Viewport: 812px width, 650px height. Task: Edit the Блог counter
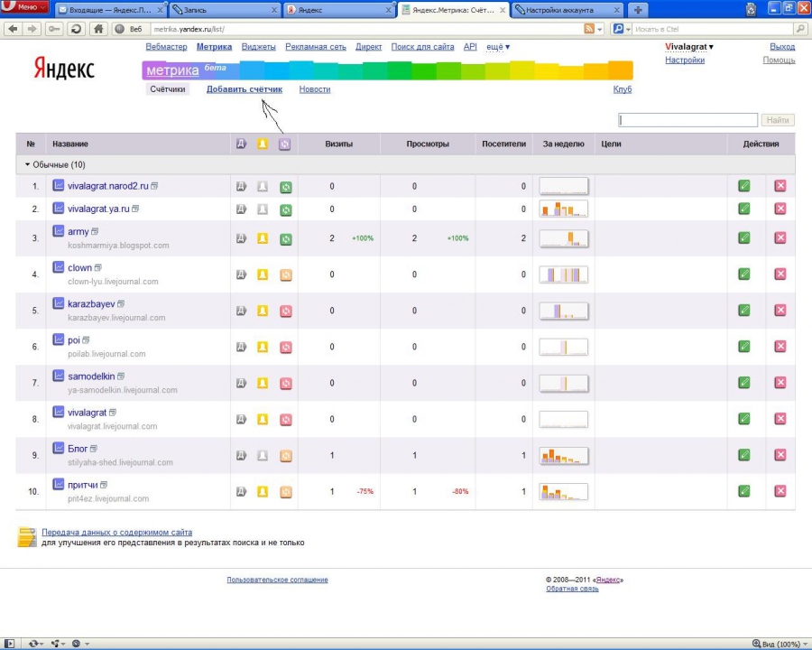pyautogui.click(x=744, y=455)
